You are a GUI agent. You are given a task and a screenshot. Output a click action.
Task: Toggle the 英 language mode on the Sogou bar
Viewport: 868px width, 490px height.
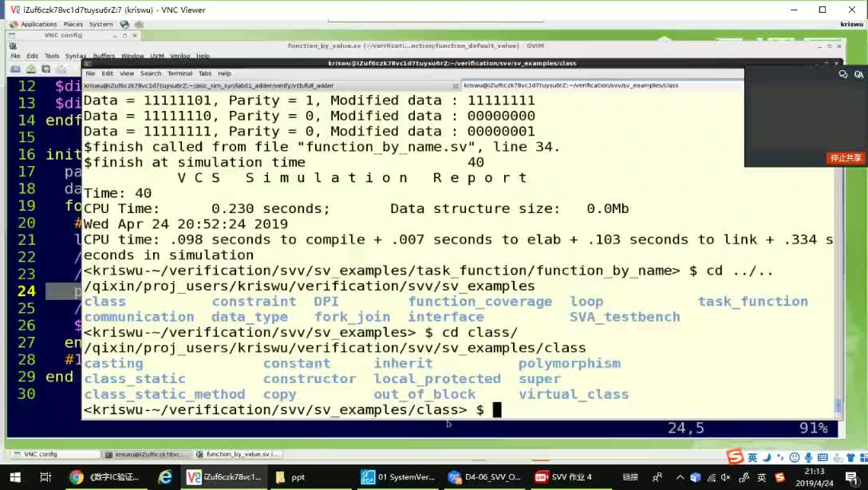pos(752,457)
